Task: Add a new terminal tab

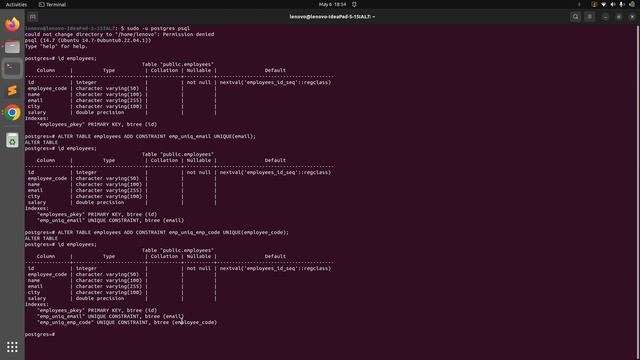Action: click(33, 17)
